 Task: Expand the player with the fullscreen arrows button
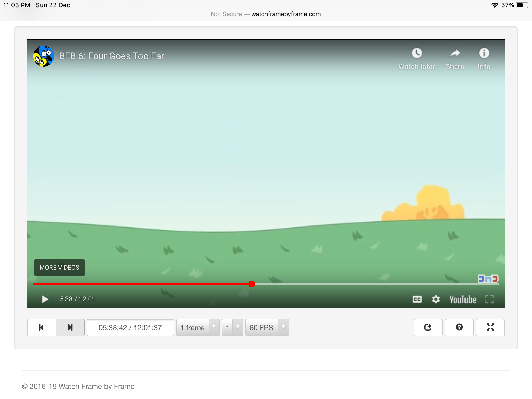[490, 328]
